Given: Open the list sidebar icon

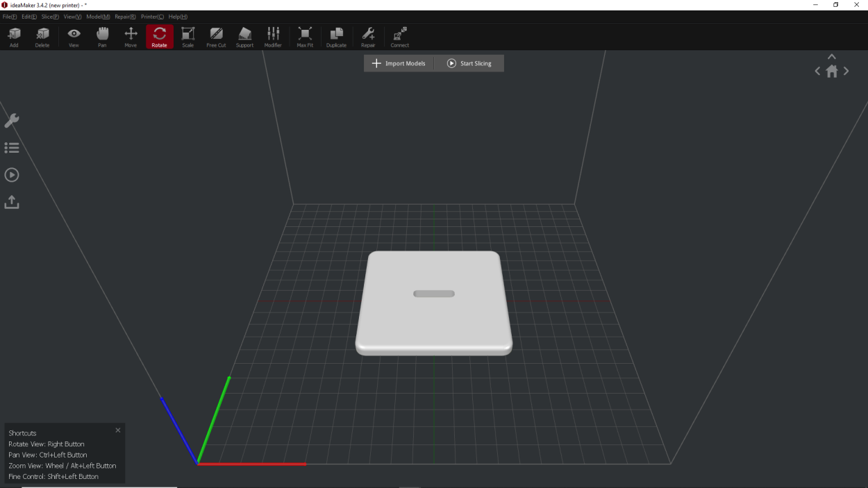Looking at the screenshot, I should 12,148.
